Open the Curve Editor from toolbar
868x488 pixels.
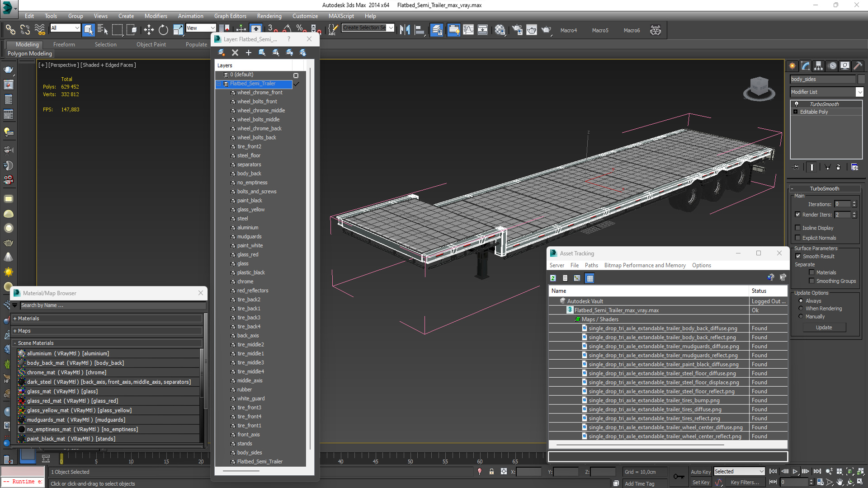tap(468, 30)
